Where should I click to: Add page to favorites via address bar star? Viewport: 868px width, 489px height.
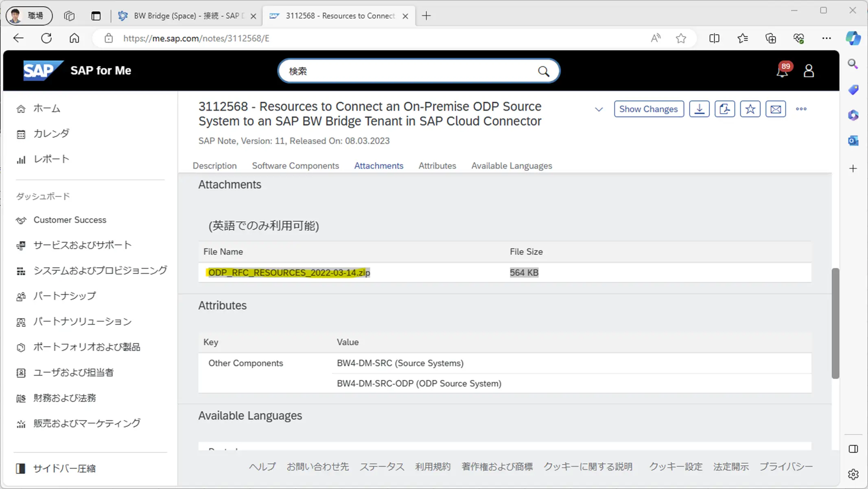point(681,38)
